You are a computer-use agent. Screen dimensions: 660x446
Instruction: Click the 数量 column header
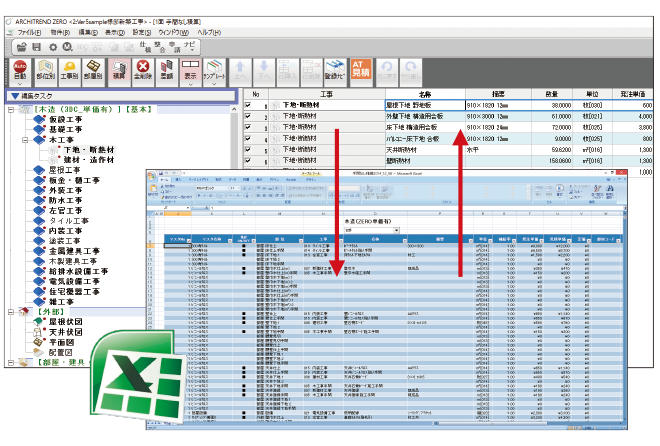pos(552,94)
